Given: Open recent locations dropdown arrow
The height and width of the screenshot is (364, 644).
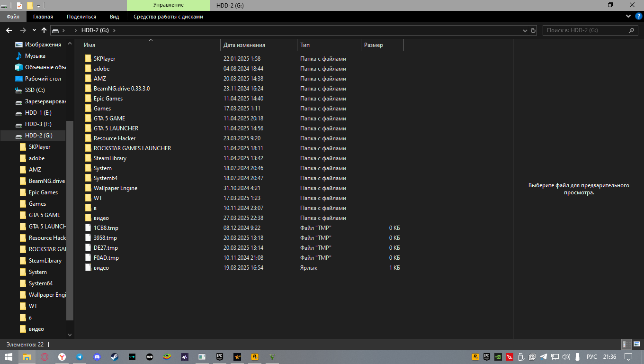Looking at the screenshot, I should pos(34,30).
